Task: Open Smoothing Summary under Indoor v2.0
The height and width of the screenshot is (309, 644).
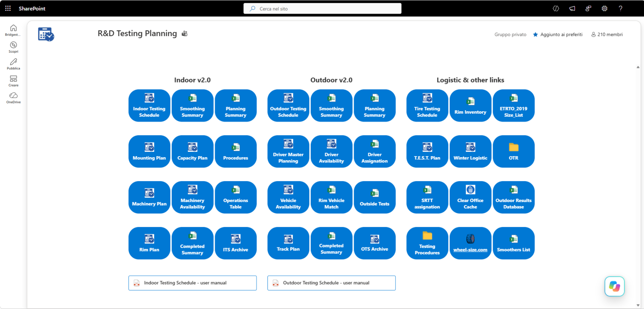Action: [192, 105]
